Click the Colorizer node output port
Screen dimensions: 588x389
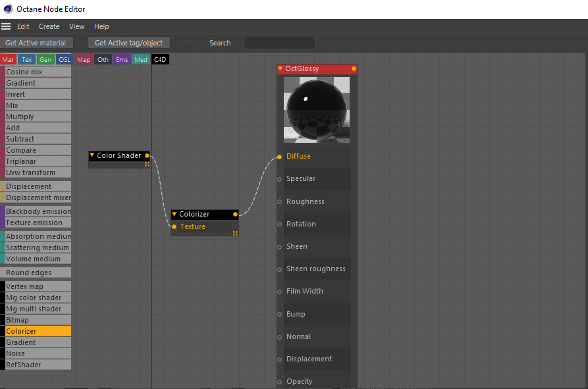(x=235, y=215)
